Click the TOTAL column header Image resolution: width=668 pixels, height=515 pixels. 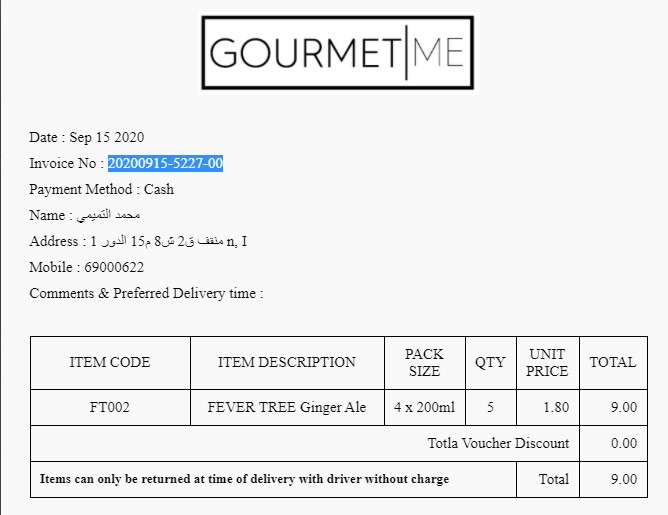tap(613, 362)
